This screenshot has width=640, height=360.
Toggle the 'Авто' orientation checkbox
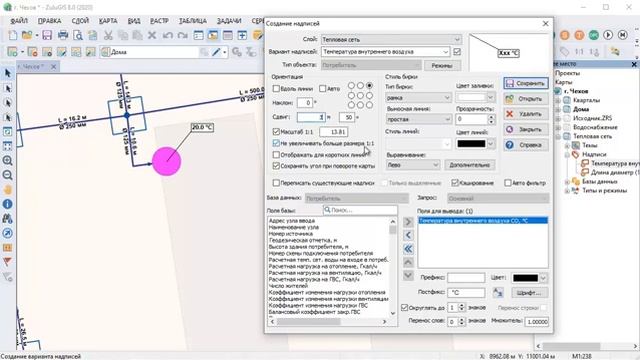pyautogui.click(x=322, y=89)
